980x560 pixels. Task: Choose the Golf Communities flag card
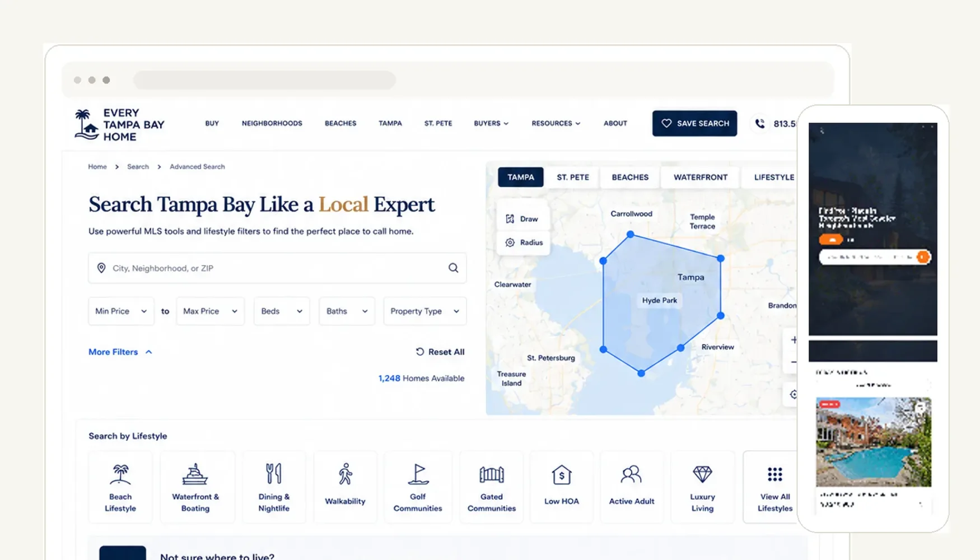click(418, 487)
